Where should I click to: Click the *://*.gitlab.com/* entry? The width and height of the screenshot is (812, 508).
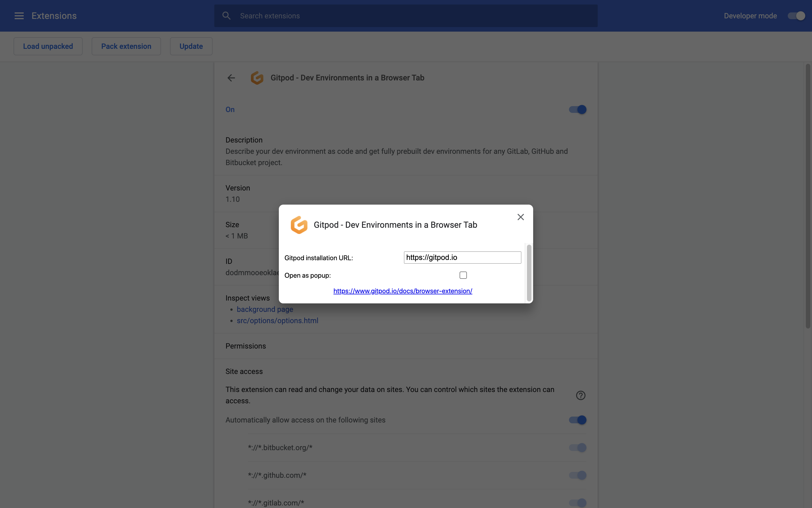pos(276,503)
